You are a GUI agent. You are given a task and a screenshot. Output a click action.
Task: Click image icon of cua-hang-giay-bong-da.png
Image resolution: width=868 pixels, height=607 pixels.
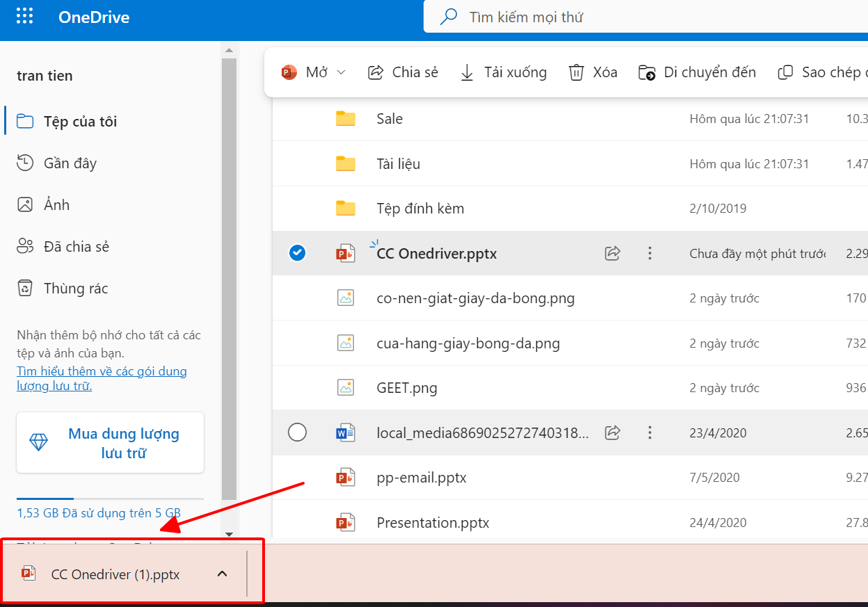[x=346, y=343]
